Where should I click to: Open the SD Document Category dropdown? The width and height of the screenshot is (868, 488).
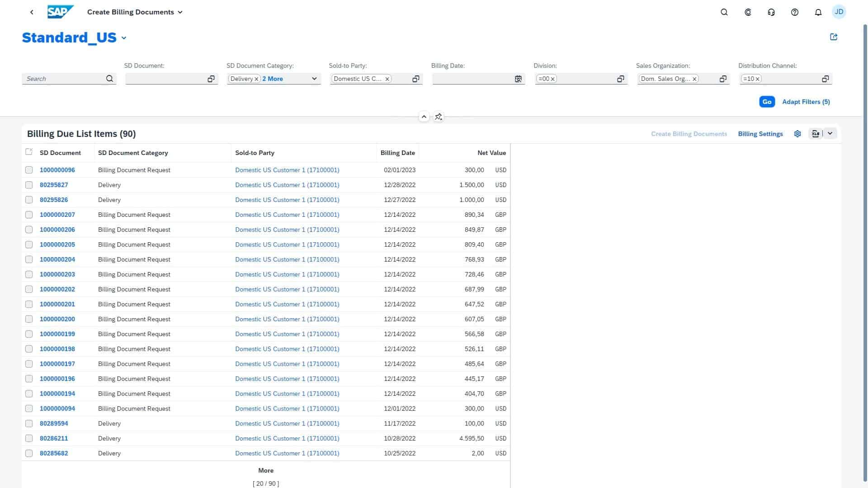click(x=314, y=79)
